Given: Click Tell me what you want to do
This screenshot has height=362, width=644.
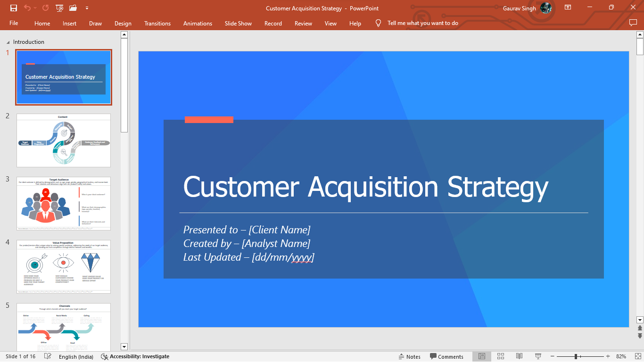Looking at the screenshot, I should click(422, 23).
